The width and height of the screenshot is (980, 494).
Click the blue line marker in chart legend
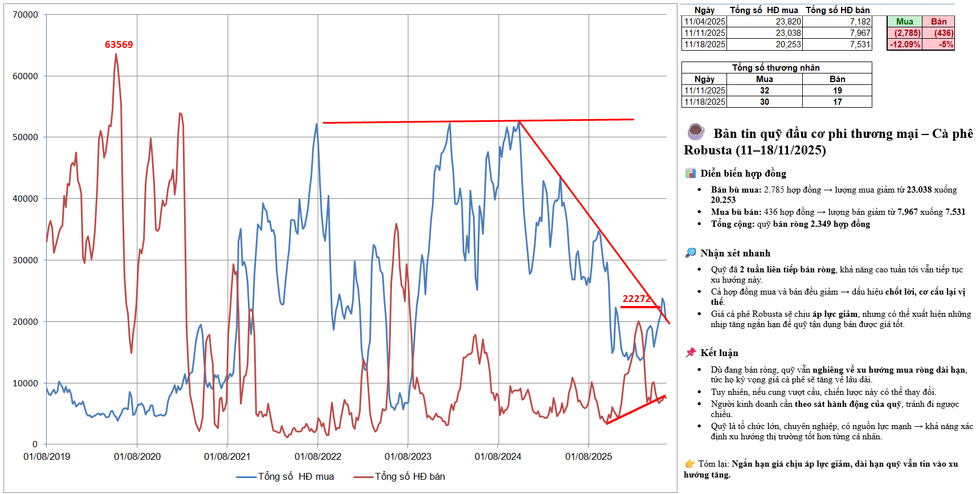(246, 477)
